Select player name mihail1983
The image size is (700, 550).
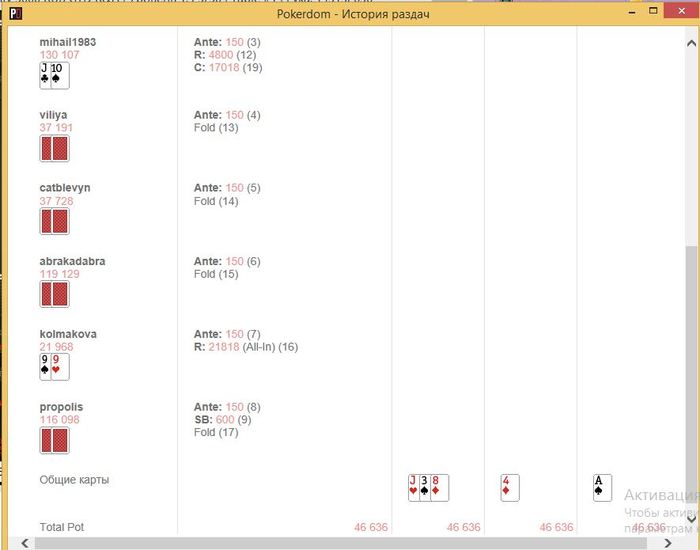(x=67, y=42)
